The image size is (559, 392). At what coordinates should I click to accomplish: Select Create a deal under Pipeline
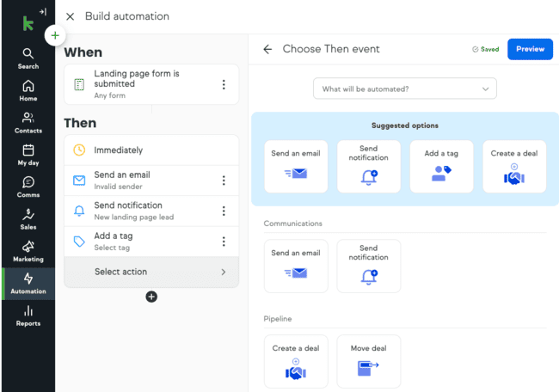click(296, 361)
